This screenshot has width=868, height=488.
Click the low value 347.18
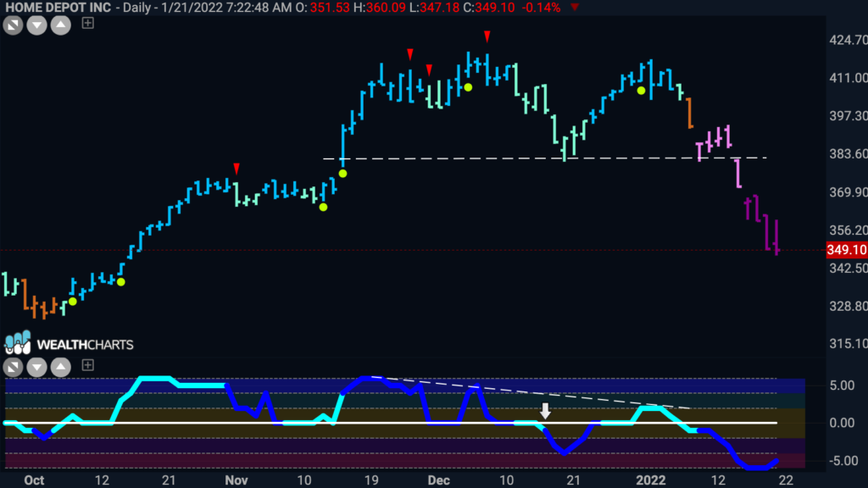[x=440, y=8]
